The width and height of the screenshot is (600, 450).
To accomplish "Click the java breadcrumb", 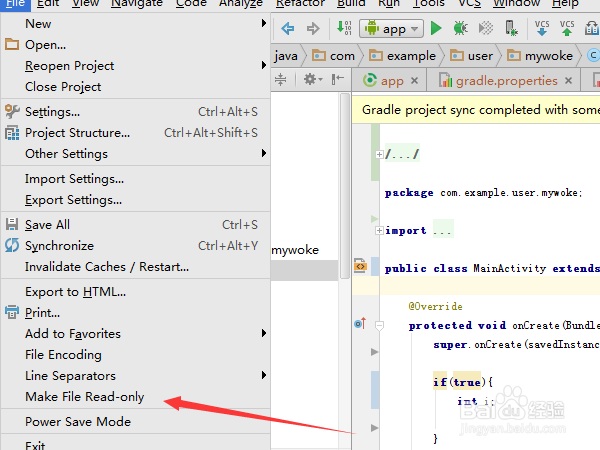I will tap(286, 56).
